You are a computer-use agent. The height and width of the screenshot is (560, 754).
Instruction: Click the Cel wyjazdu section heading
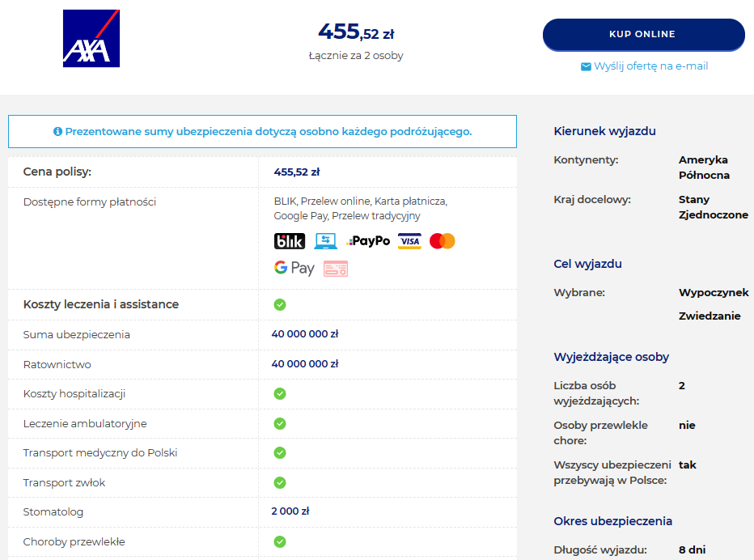click(x=587, y=264)
